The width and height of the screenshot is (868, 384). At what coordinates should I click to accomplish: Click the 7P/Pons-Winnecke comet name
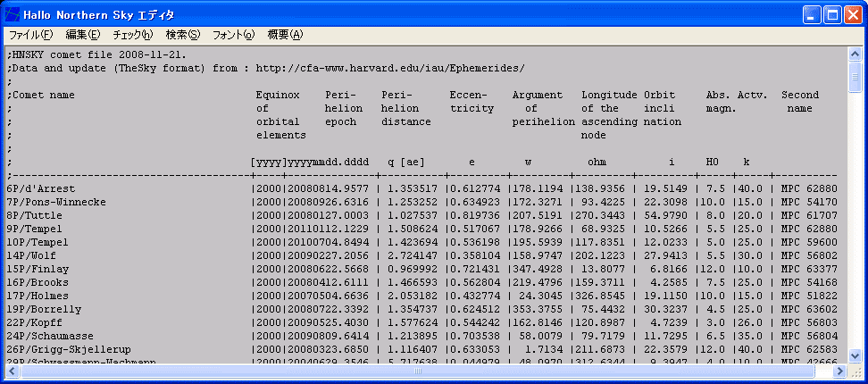(57, 202)
